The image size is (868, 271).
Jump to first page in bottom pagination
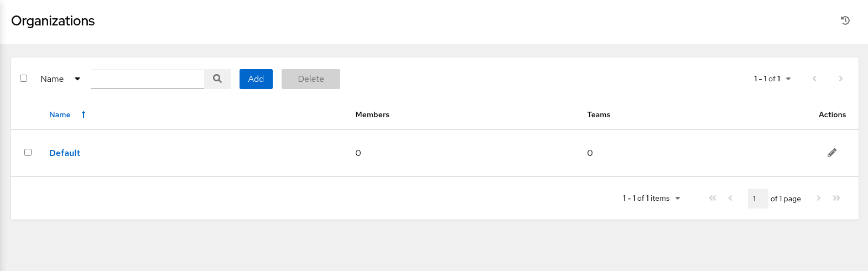(x=713, y=198)
